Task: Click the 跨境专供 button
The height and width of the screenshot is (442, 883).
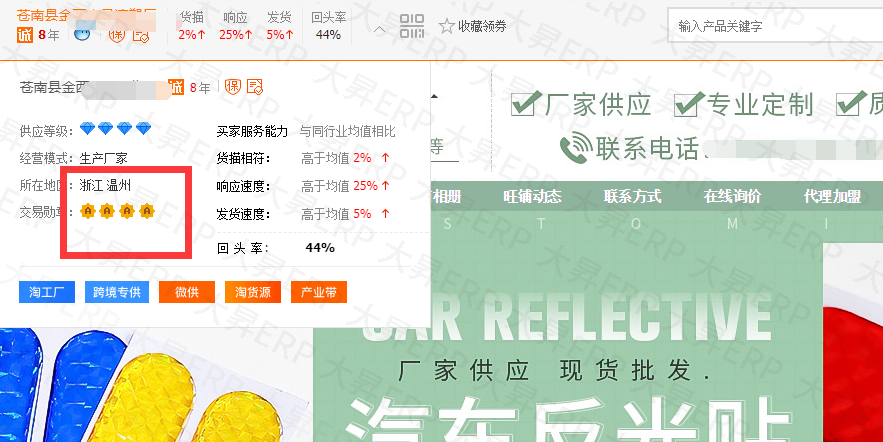Action: pos(117,292)
